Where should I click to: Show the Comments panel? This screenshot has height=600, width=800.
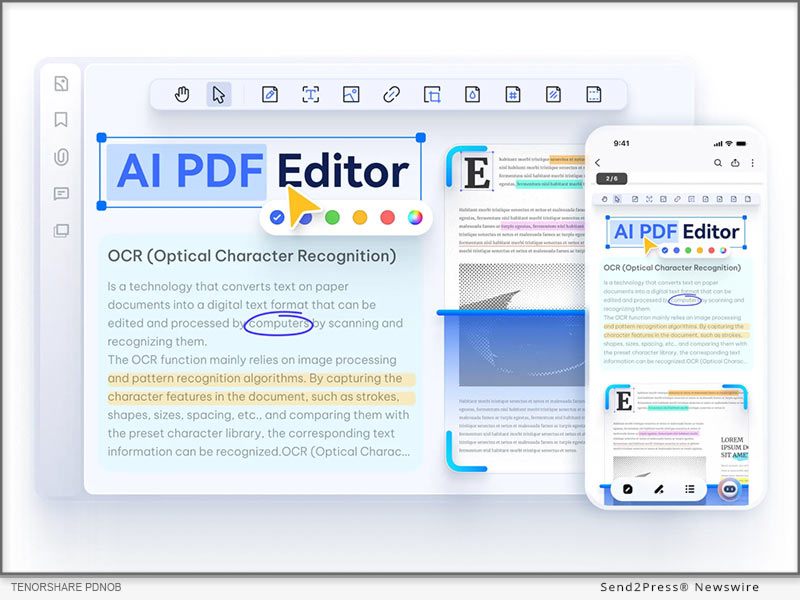coord(60,193)
